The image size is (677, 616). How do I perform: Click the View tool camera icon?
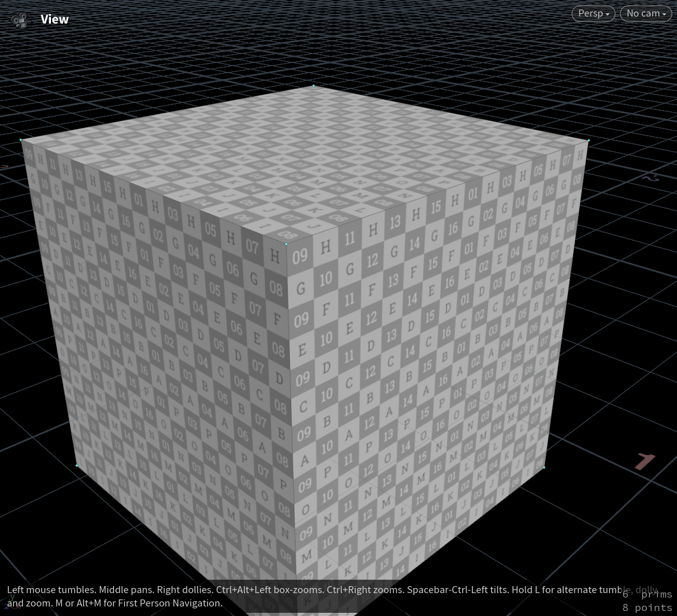(x=20, y=20)
